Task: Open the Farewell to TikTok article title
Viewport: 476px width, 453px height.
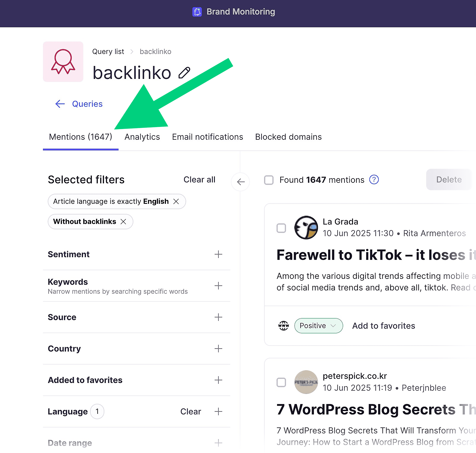Action: pyautogui.click(x=376, y=255)
